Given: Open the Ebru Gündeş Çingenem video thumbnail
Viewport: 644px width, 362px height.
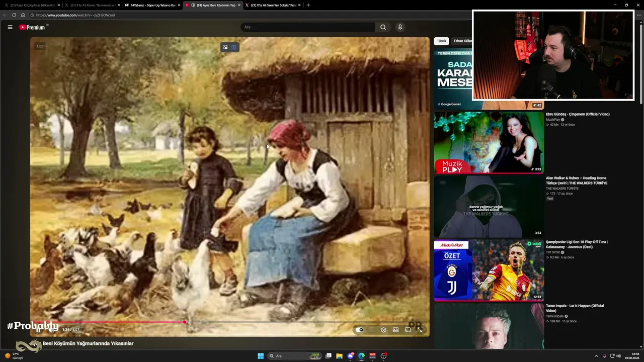Looking at the screenshot, I should pyautogui.click(x=489, y=142).
